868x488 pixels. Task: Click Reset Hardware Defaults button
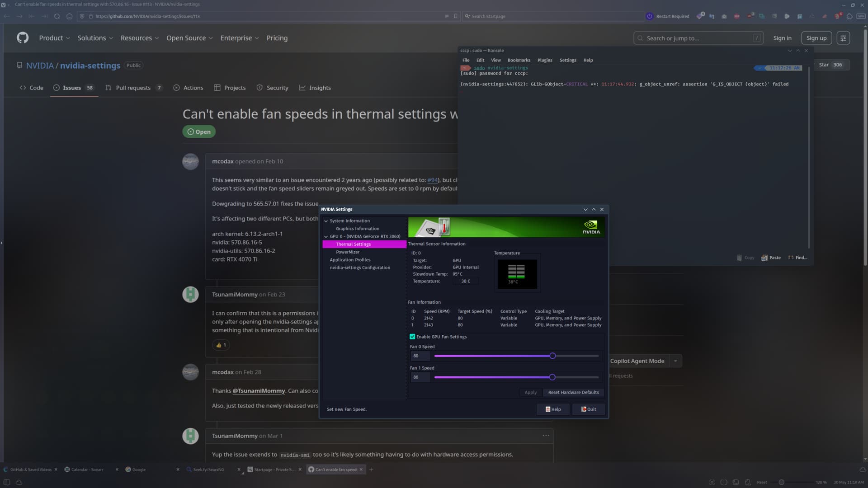[573, 392]
